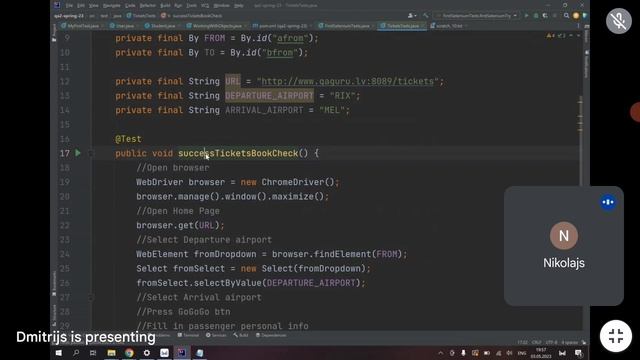640x360 pixels.
Task: Click the @Test annotation
Action: click(x=128, y=139)
